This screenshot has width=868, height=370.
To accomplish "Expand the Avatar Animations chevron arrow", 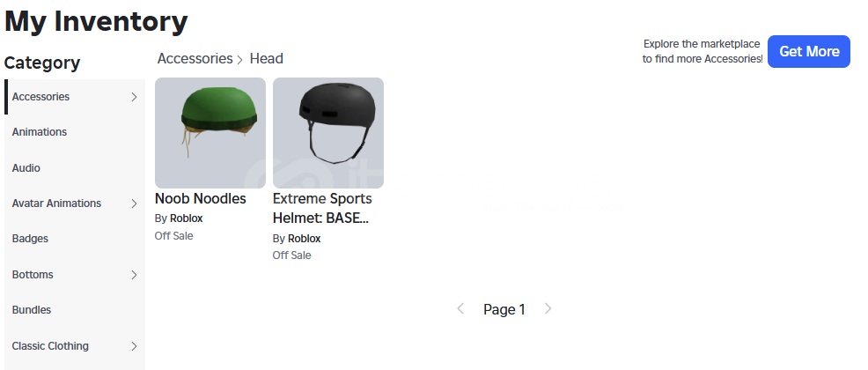I will coord(134,203).
